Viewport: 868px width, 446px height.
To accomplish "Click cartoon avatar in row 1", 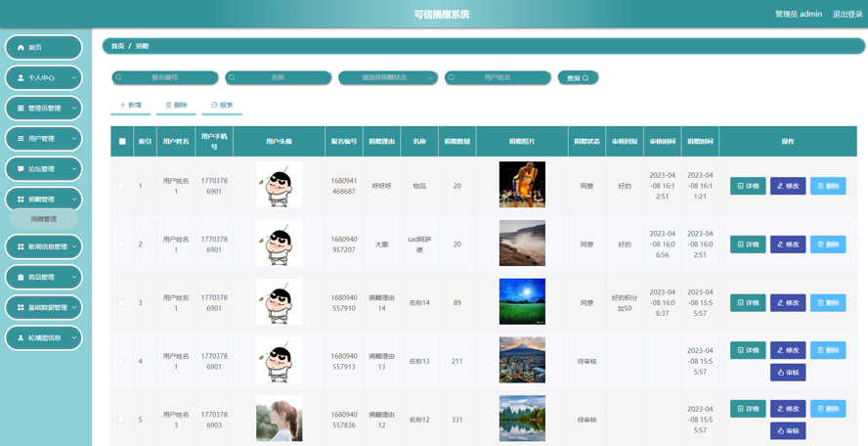I will point(279,185).
